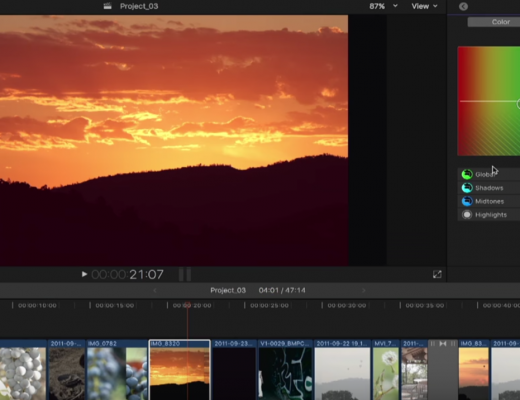The width and height of the screenshot is (520, 400).
Task: Click ruler at 00:00:25:00 mark
Action: 269,305
